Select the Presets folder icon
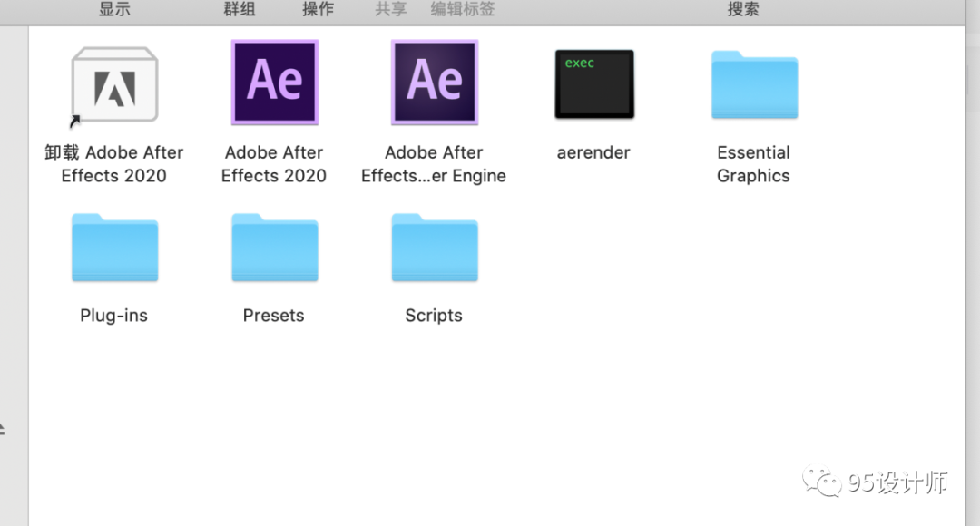Screen dimensions: 980x526 pyautogui.click(x=274, y=248)
